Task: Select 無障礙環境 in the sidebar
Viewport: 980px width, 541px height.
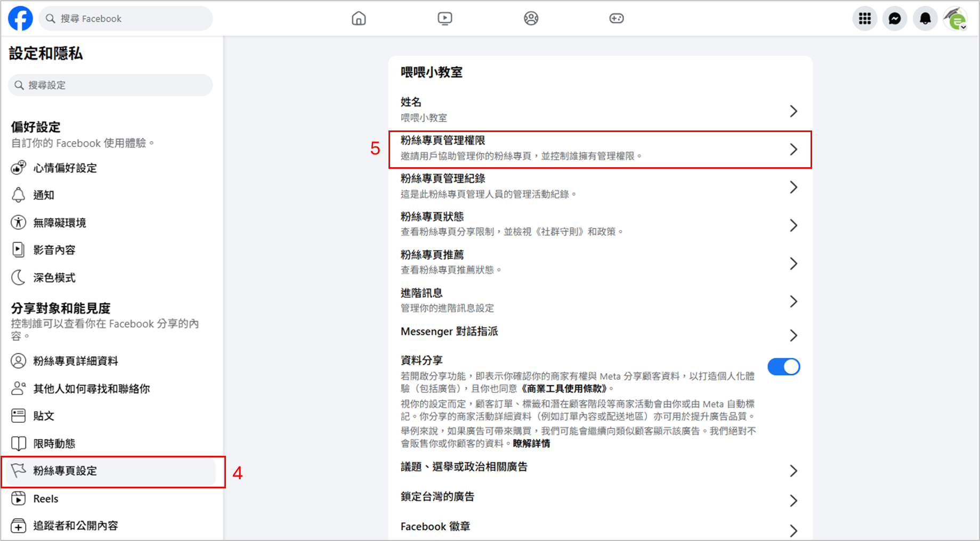Action: tap(111, 223)
